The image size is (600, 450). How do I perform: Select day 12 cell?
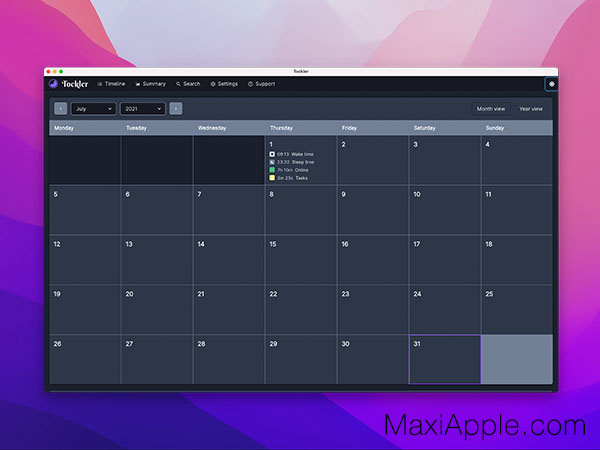tap(85, 260)
